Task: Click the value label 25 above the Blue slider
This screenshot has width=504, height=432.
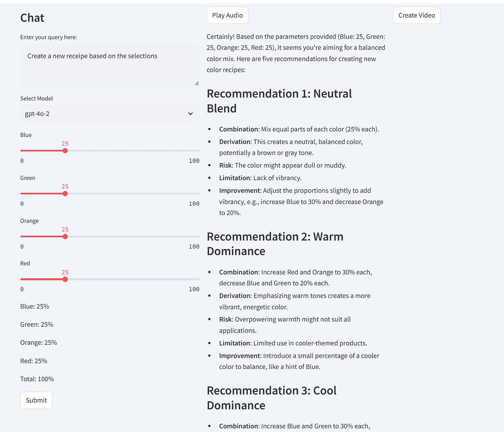Action: (x=65, y=144)
